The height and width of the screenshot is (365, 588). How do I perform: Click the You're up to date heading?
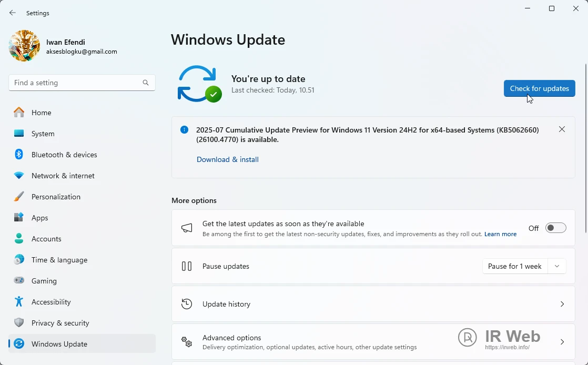[268, 79]
